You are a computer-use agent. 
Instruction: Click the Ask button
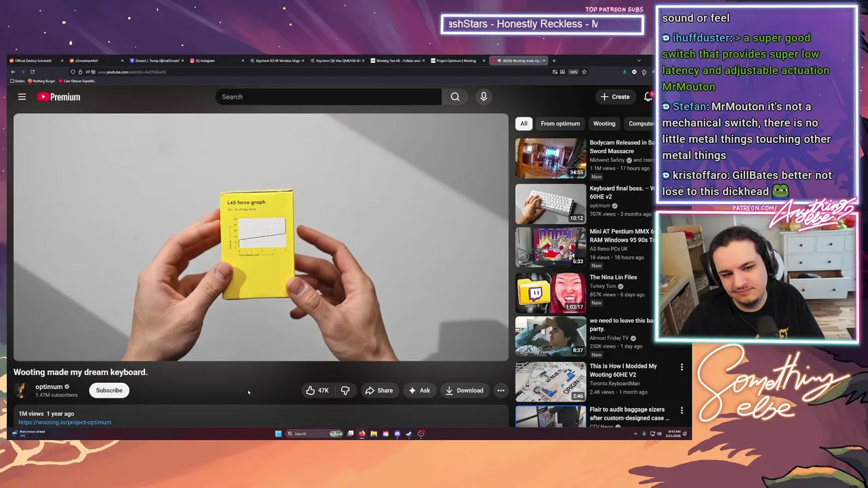click(x=419, y=390)
